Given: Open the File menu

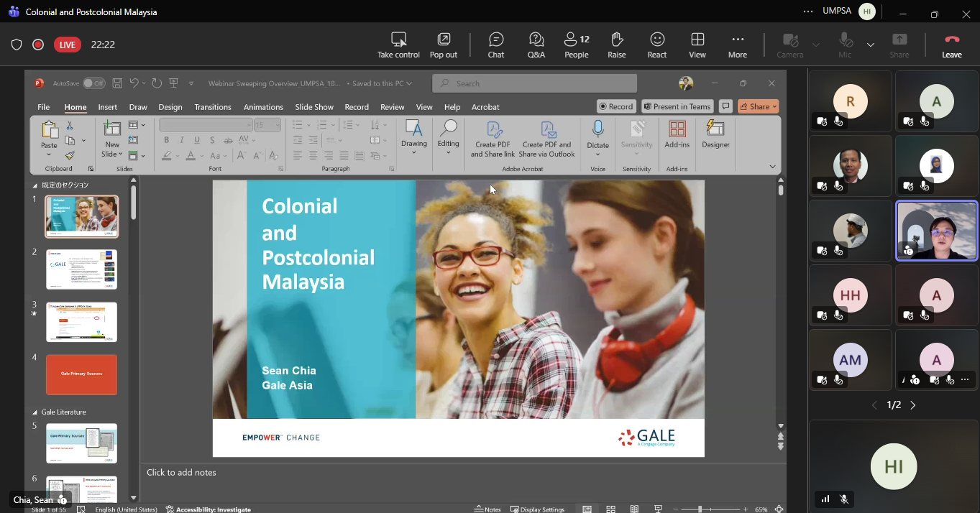Looking at the screenshot, I should point(43,107).
